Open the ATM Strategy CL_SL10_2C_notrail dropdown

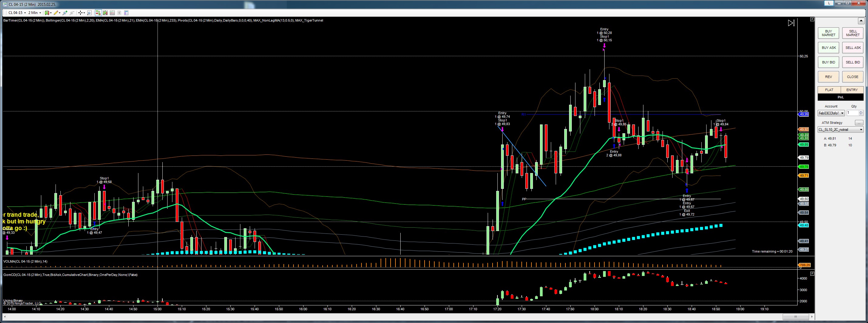coord(841,129)
